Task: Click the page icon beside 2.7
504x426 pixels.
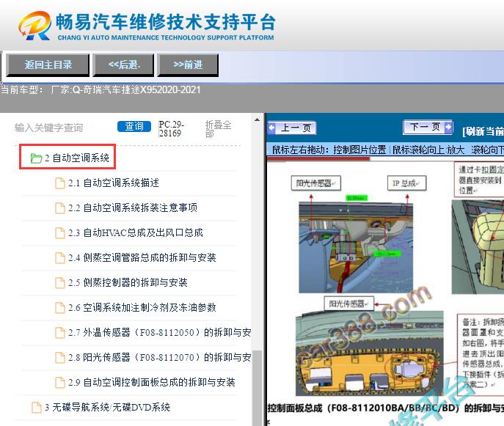Action: click(60, 333)
